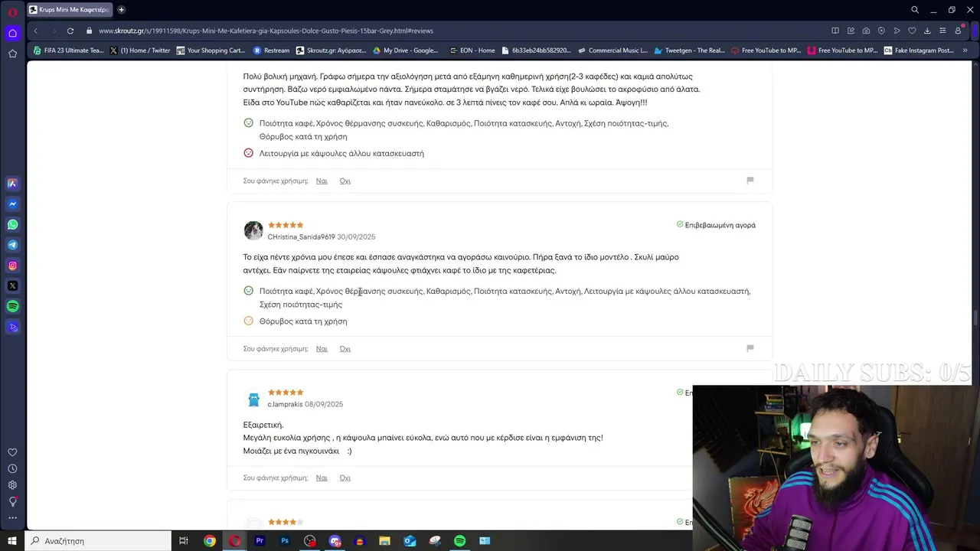
Task: Open WhatsApp in the sidebar
Action: pyautogui.click(x=12, y=225)
